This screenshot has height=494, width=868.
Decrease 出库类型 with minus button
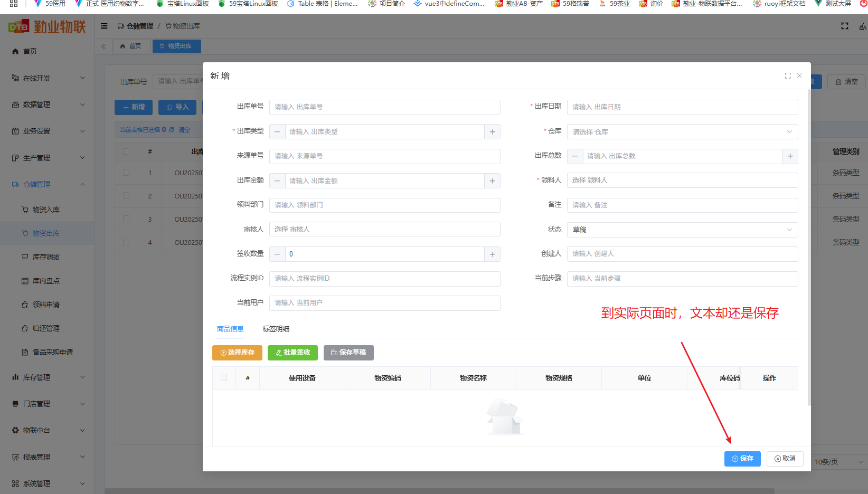(277, 132)
